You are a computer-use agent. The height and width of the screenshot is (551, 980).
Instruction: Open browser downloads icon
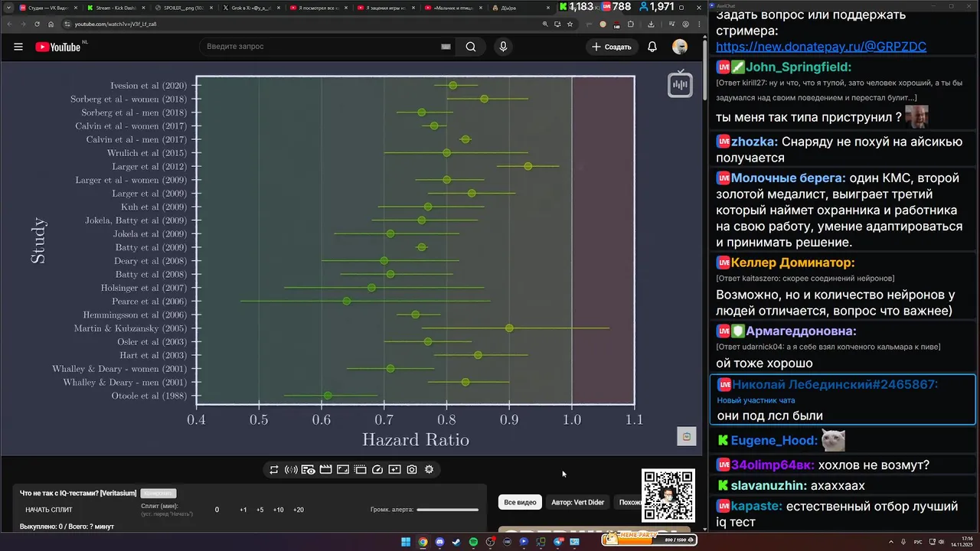click(651, 24)
